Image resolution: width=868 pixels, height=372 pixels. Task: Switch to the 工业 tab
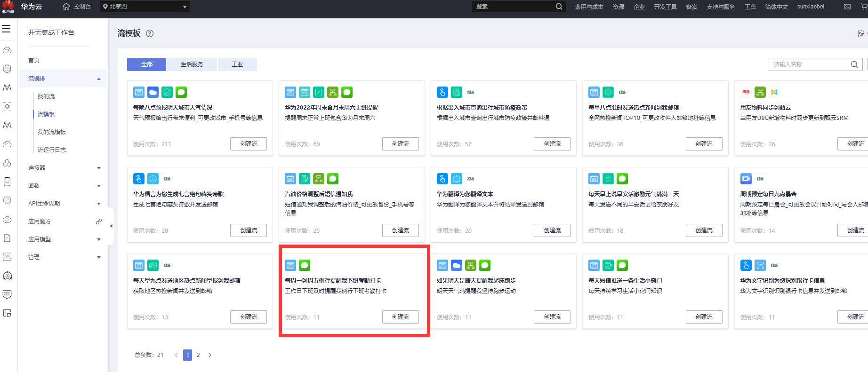coord(237,64)
